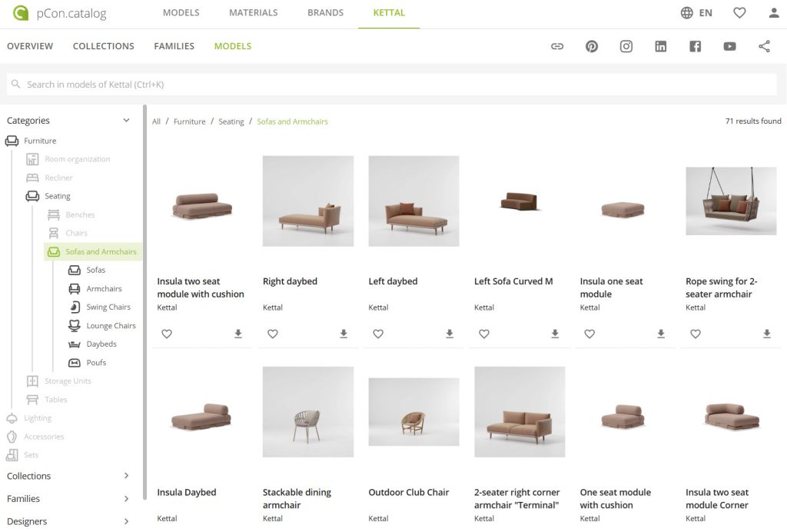
Task: Open the MATERIALS top menu
Action: coord(253,12)
